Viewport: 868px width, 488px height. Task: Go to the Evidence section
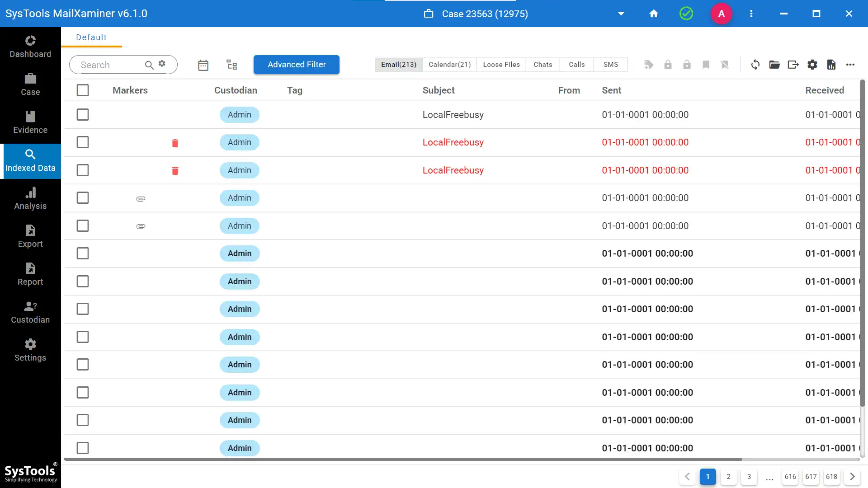tap(30, 123)
